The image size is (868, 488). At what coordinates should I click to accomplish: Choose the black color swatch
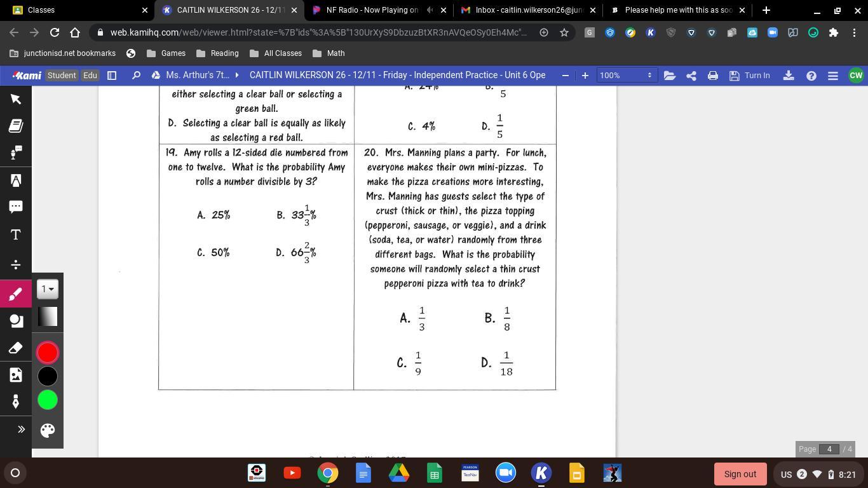[x=48, y=376]
